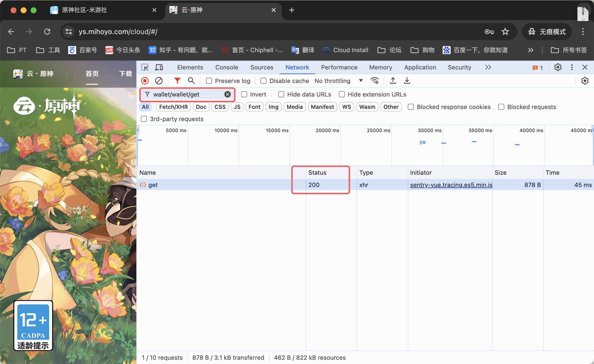View site information icon in address bar
Image resolution: width=594 pixels, height=364 pixels.
click(69, 32)
